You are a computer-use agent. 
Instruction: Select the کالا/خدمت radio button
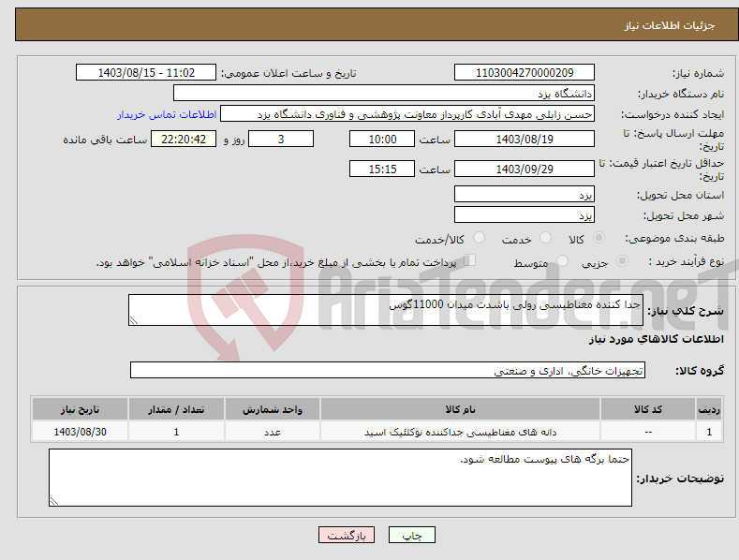click(x=479, y=238)
